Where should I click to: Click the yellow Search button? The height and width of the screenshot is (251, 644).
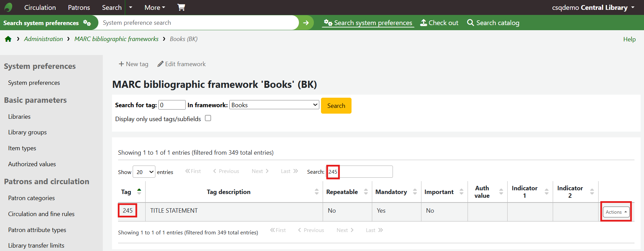tap(336, 105)
